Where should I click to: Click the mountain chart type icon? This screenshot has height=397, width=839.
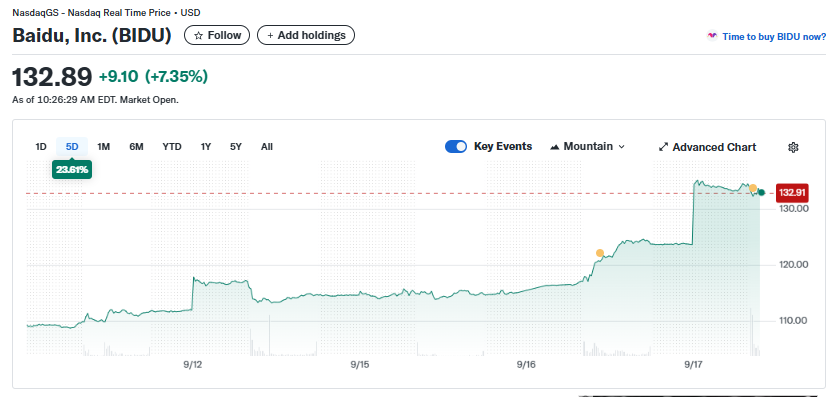coord(554,147)
